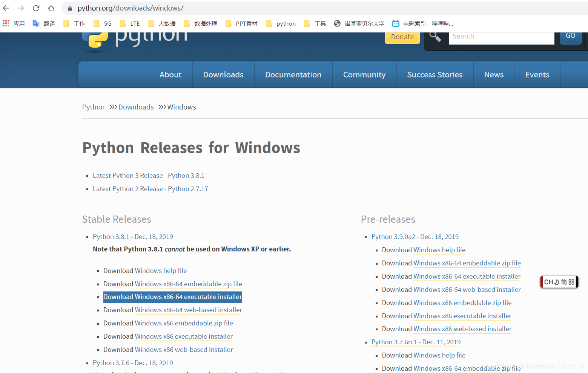Download 3.8.1 Windows help file

point(161,271)
